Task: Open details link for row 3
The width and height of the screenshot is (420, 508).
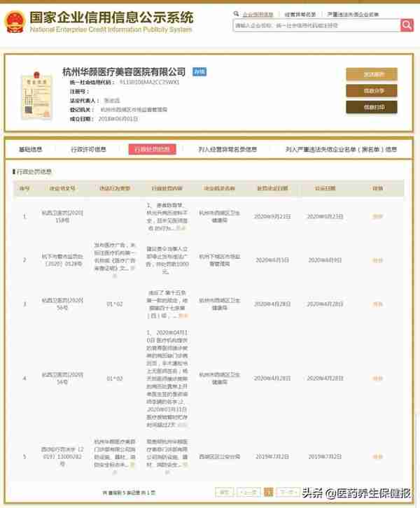Action: pyautogui.click(x=377, y=304)
